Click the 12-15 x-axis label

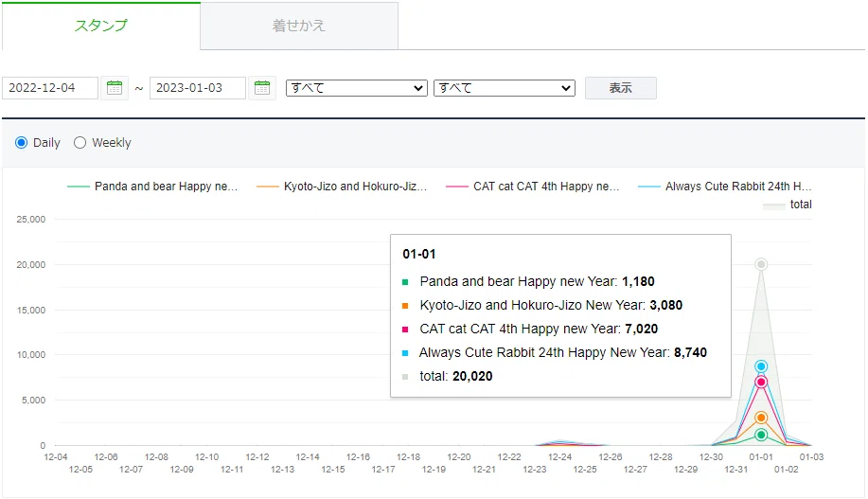pos(332,469)
